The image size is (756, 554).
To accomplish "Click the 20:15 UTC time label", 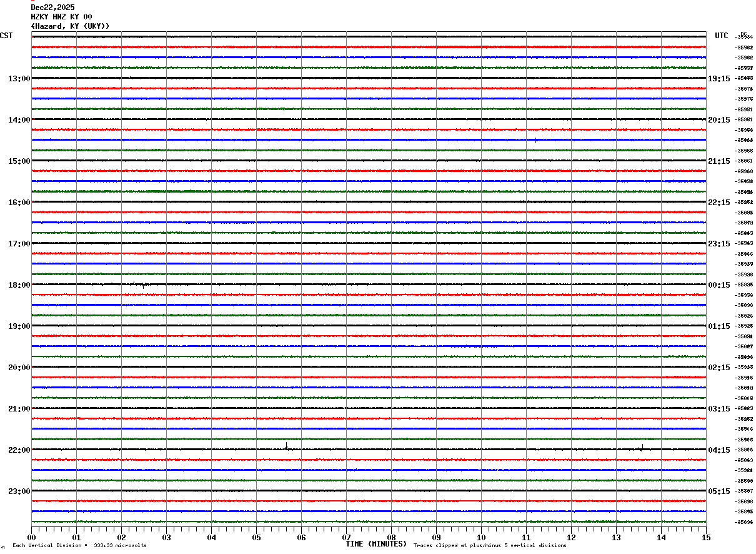I will click(719, 120).
